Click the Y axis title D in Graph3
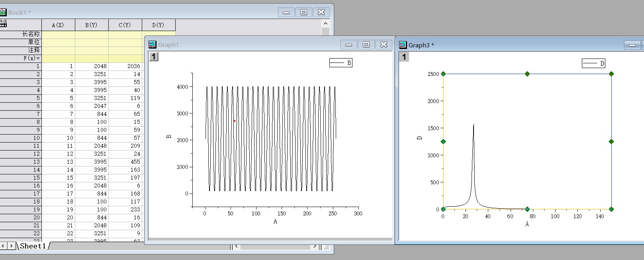Image resolution: width=644 pixels, height=260 pixels. 419,138
